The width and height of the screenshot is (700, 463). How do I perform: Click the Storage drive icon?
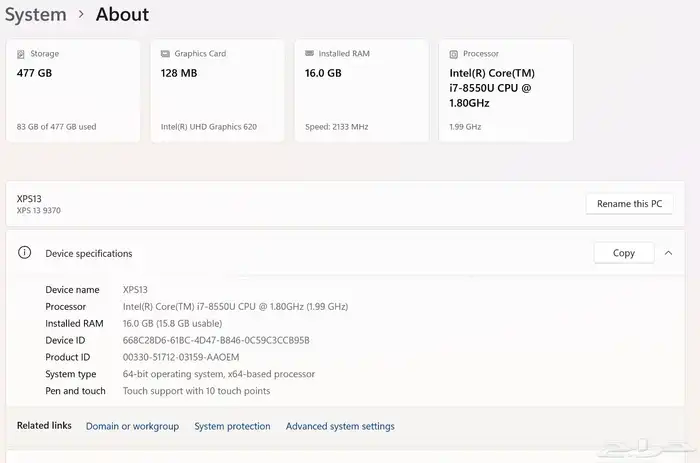[x=22, y=54]
